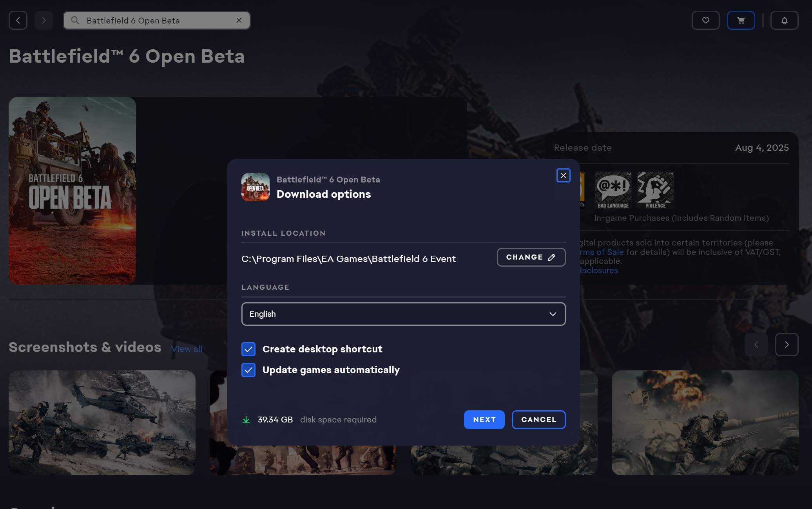
Task: Change the install location
Action: [x=531, y=257]
